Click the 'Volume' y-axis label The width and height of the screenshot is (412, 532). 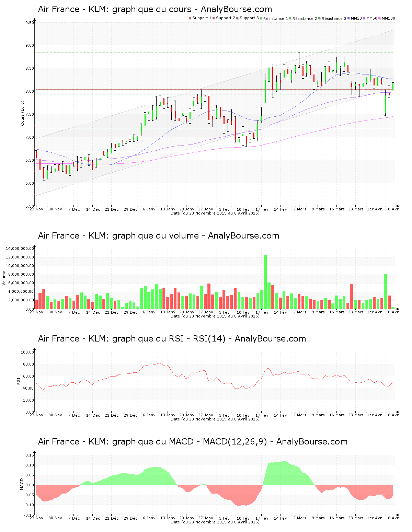(x=4, y=278)
